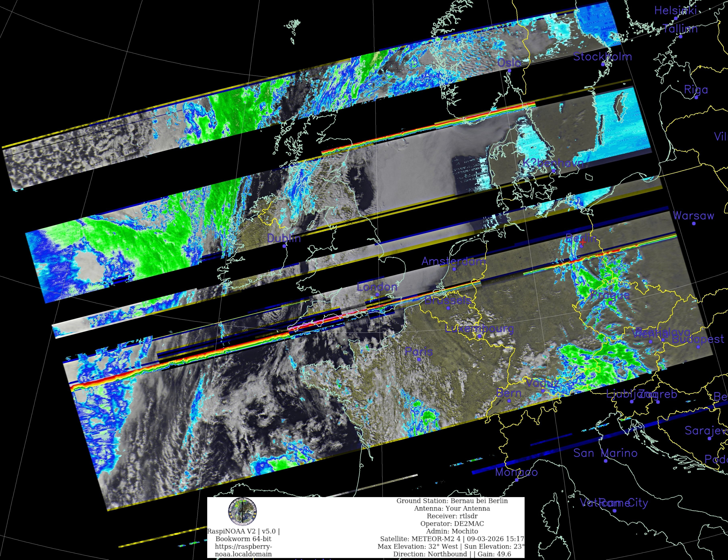Click the London map label
728x560 pixels.
click(377, 287)
